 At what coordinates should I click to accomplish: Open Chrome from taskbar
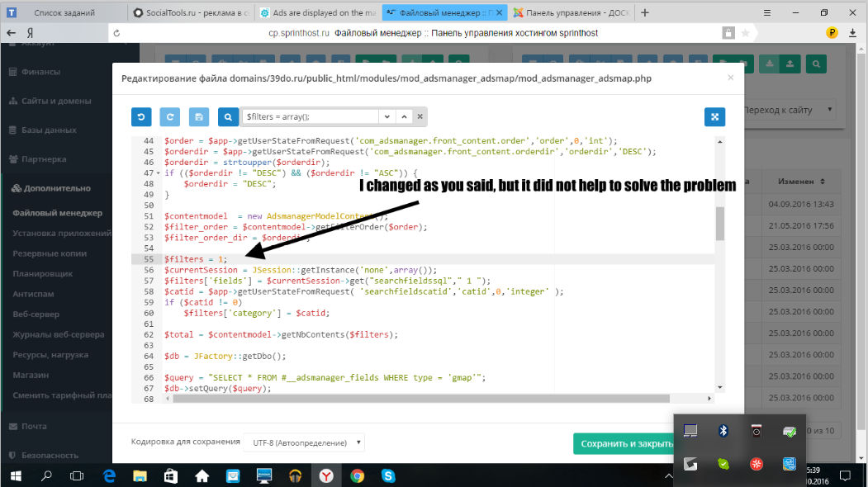tap(357, 476)
